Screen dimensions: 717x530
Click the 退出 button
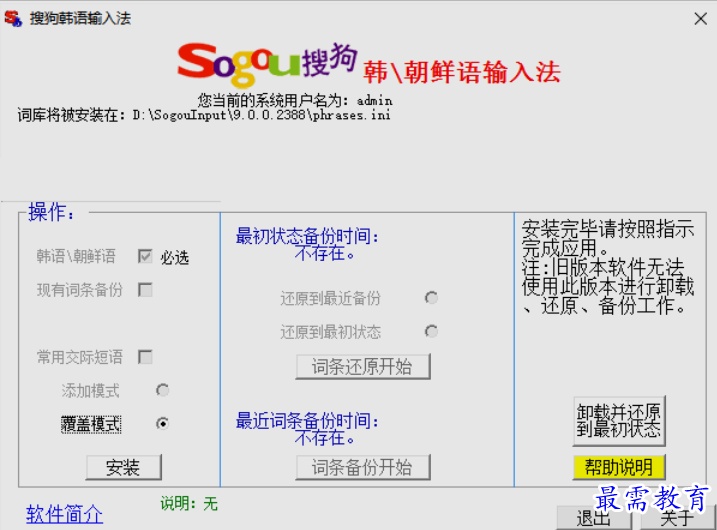[594, 518]
